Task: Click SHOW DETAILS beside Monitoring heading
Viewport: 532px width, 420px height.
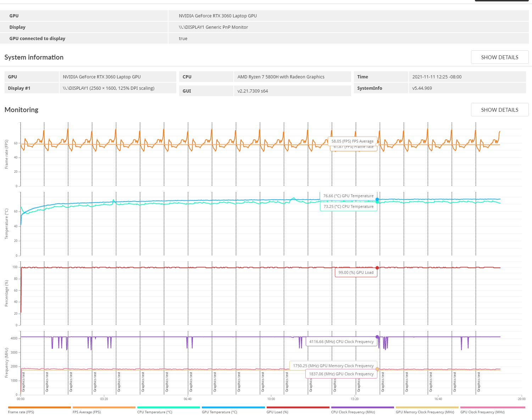Action: (x=499, y=110)
